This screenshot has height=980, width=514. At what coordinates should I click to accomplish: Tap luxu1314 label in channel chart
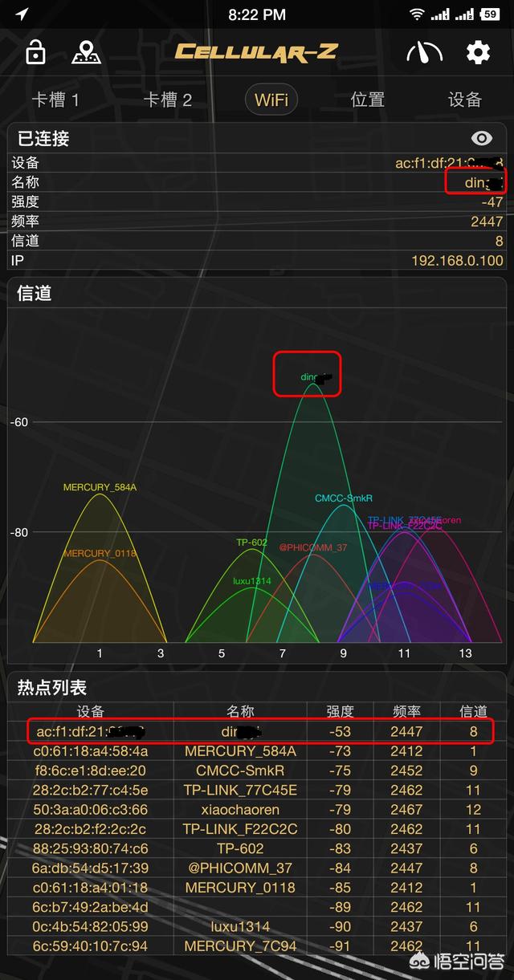pyautogui.click(x=252, y=581)
